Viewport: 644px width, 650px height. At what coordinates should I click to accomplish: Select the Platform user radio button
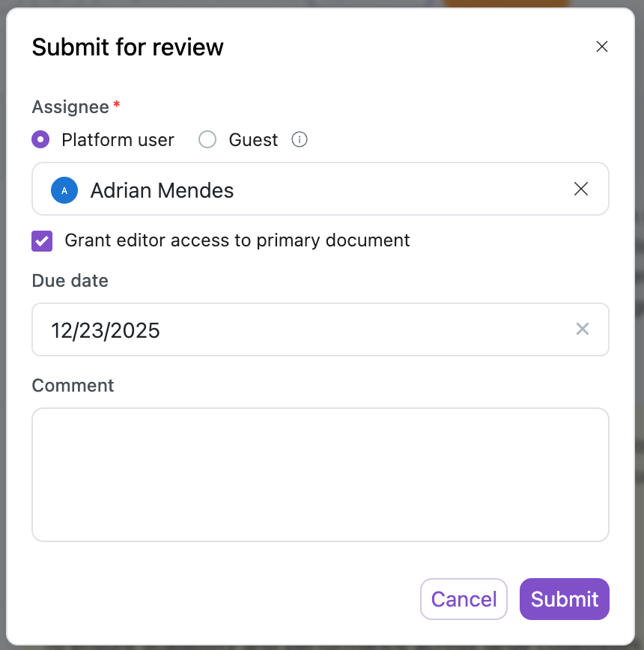[41, 140]
